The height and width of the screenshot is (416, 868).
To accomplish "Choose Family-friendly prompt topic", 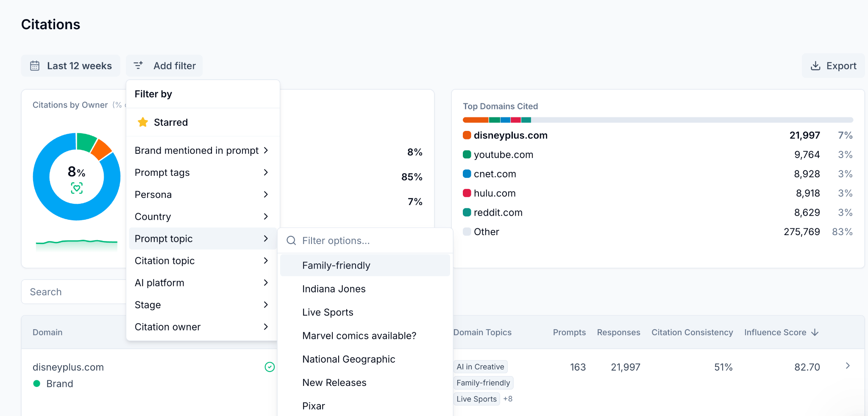I will click(365, 265).
